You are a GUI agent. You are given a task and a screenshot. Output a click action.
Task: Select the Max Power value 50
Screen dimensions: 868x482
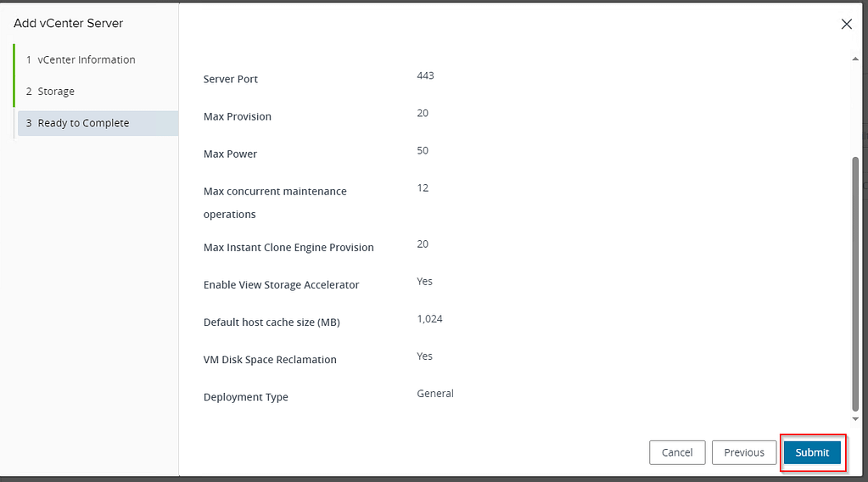tap(423, 150)
